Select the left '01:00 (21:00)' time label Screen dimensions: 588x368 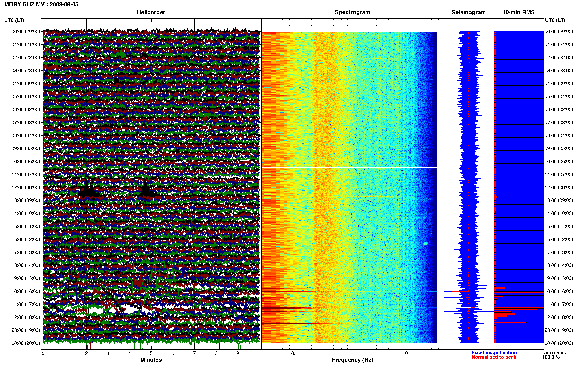pos(26,45)
